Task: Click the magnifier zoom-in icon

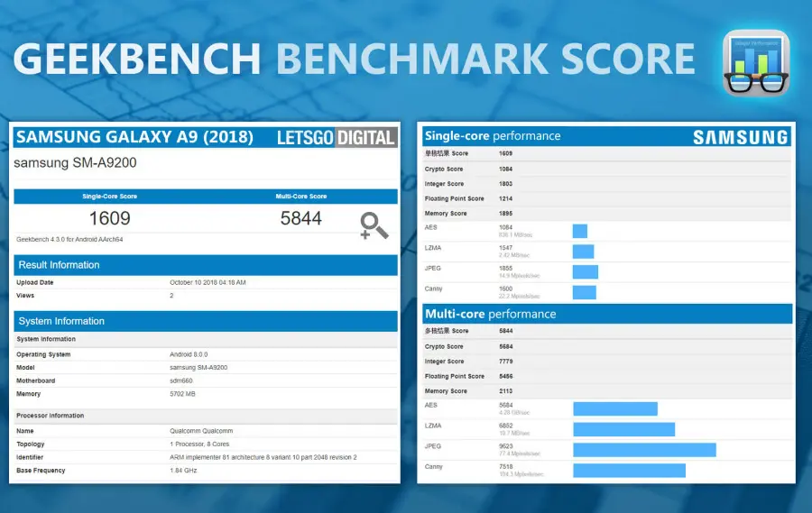Action: coord(374,226)
